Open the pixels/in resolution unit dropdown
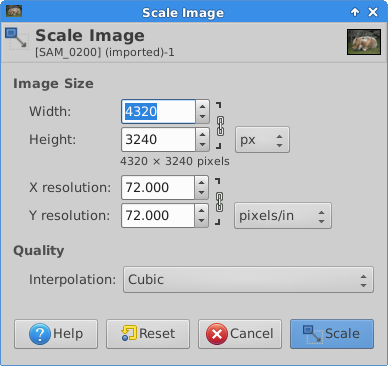Screen dimensions: 388x366 283,216
